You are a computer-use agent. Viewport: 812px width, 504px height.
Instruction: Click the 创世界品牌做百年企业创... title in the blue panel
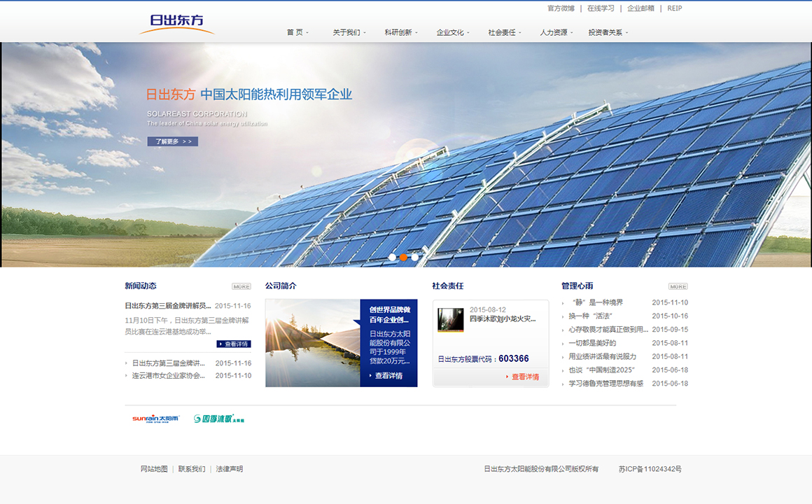(390, 314)
